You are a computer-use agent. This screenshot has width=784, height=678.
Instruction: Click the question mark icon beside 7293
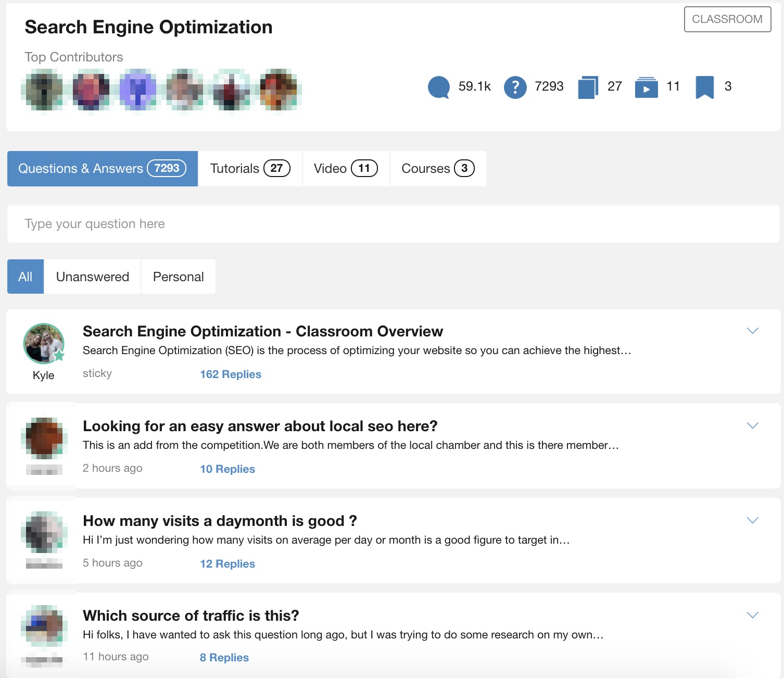(515, 87)
